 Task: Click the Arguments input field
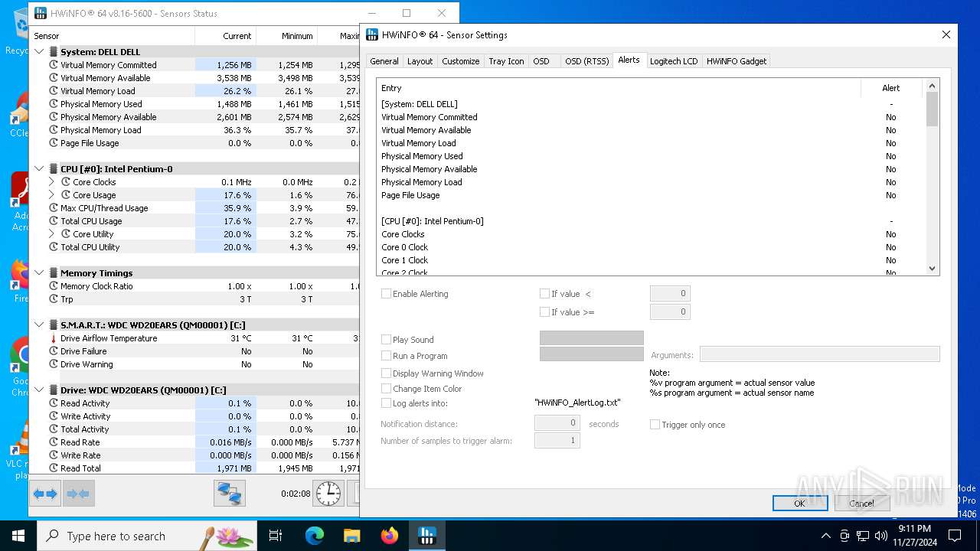819,354
